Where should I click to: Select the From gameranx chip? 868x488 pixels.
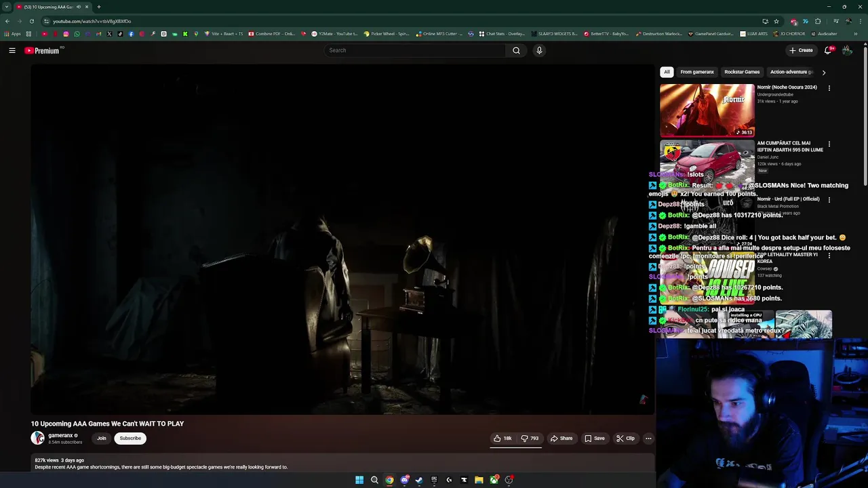[697, 72]
